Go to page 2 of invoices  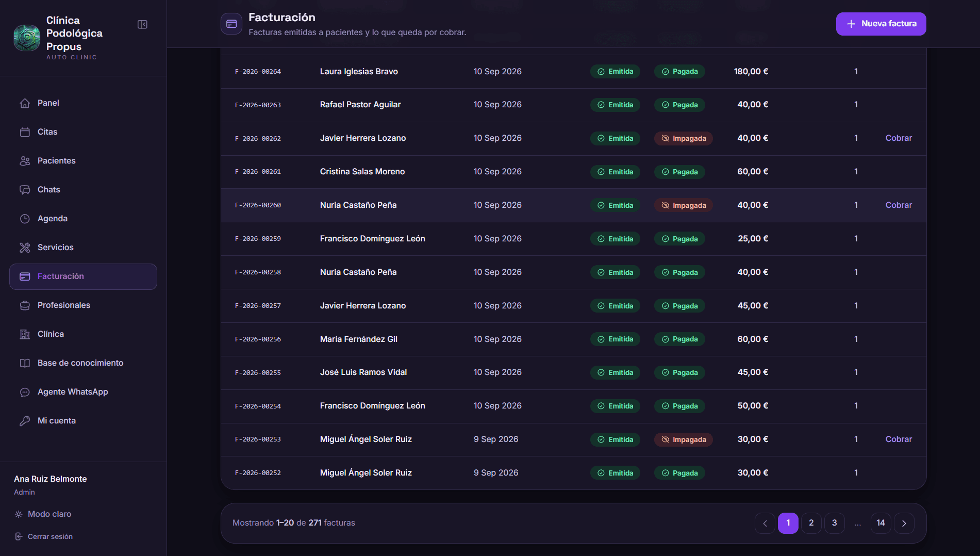(x=811, y=523)
